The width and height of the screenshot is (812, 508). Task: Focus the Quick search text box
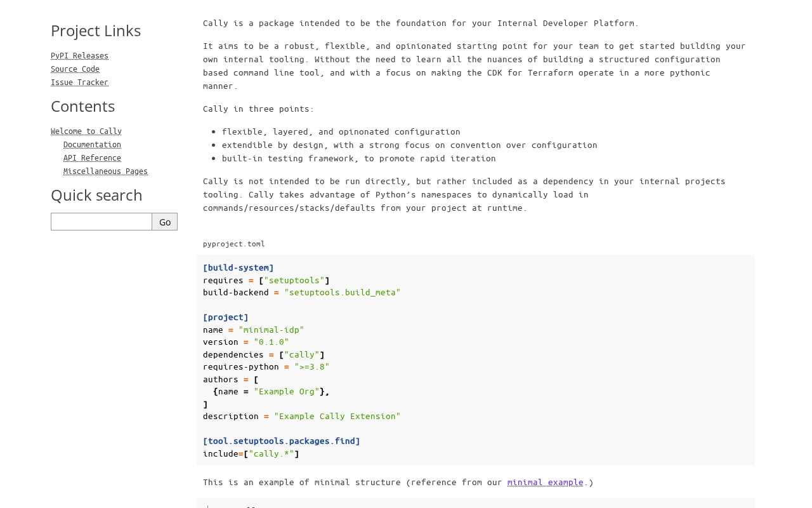[101, 222]
